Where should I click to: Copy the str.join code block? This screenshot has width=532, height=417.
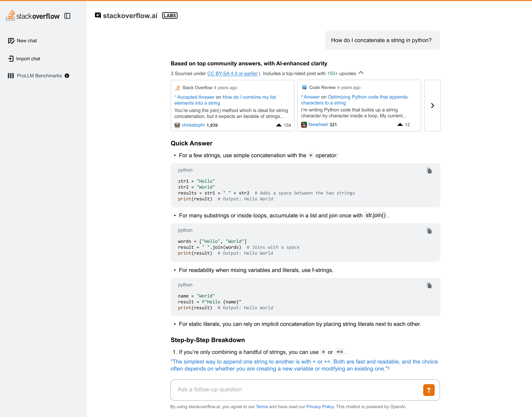click(429, 231)
